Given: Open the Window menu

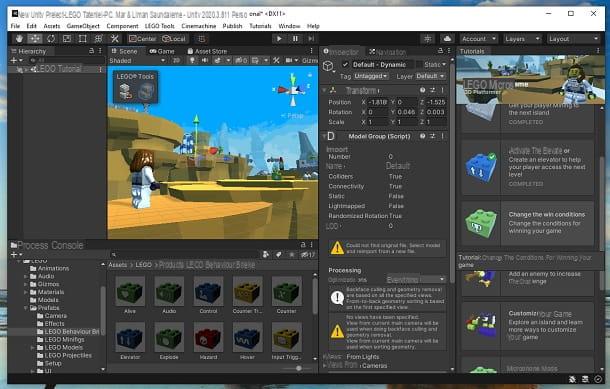Looking at the screenshot, I should click(x=289, y=26).
